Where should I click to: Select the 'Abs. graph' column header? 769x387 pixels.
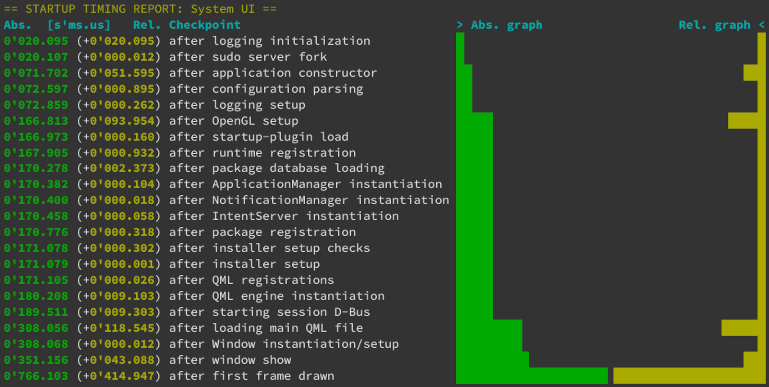point(507,25)
